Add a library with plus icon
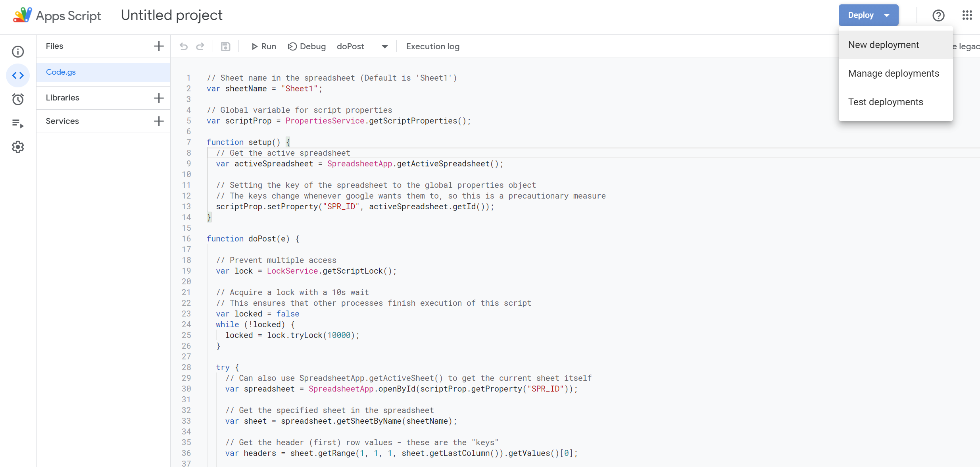The image size is (980, 467). coord(159,98)
